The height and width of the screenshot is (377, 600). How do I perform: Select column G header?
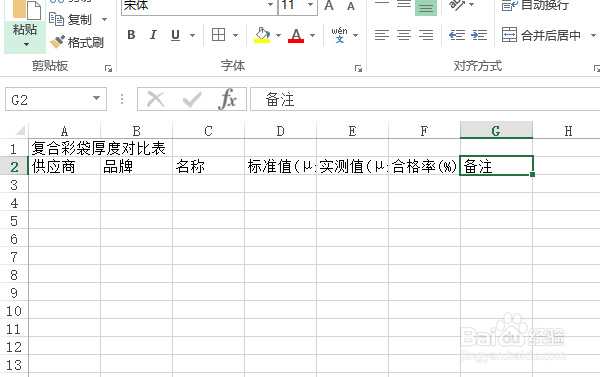pyautogui.click(x=496, y=130)
